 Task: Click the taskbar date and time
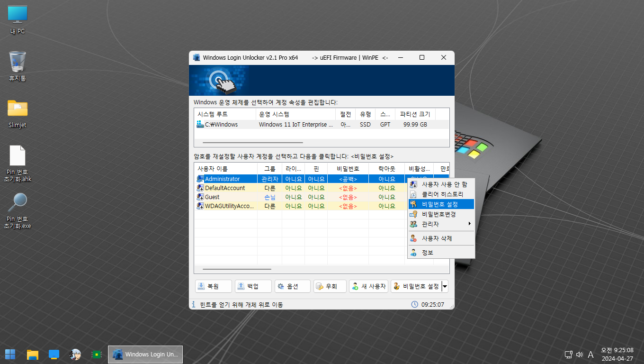pyautogui.click(x=617, y=354)
